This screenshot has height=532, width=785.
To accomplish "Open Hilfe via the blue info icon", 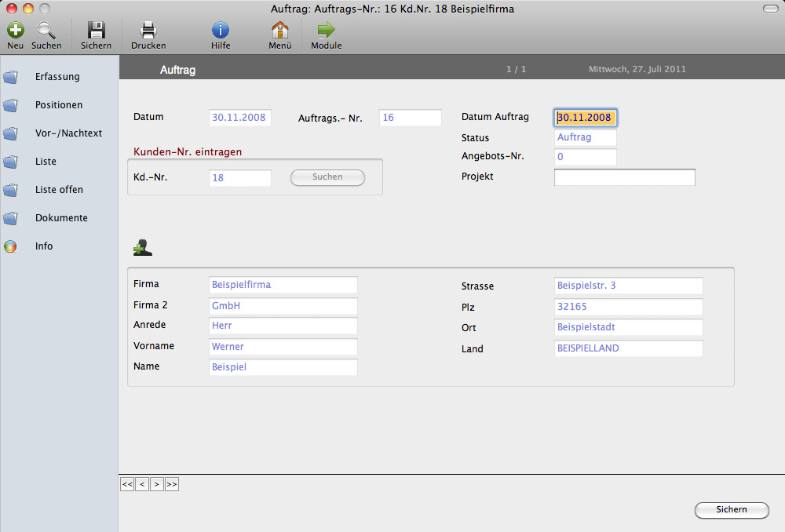I will point(221,31).
